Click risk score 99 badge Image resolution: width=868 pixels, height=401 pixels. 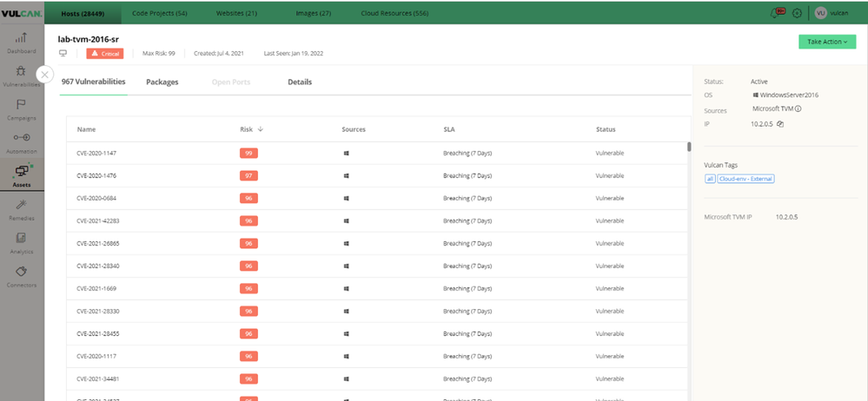(x=248, y=154)
